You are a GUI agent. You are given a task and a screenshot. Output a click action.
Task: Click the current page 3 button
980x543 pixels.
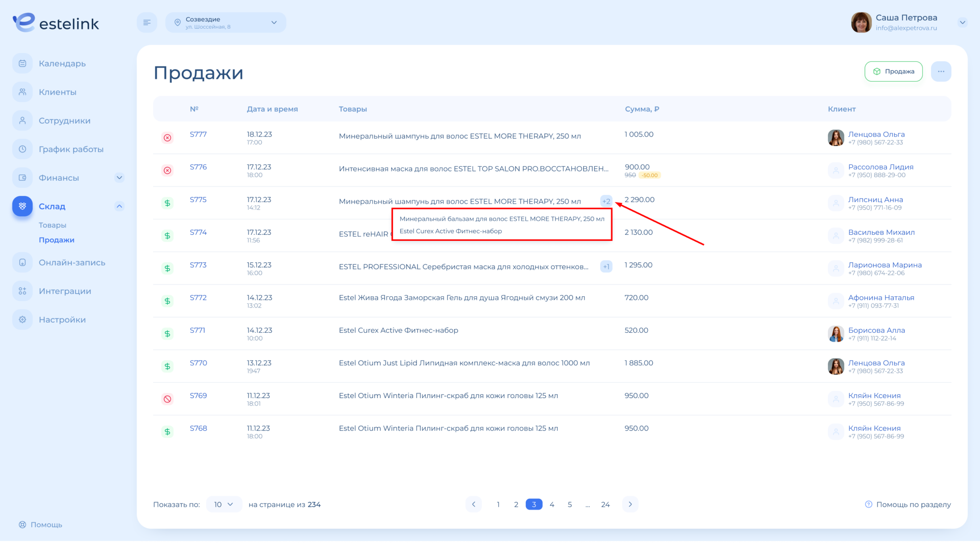click(x=534, y=504)
